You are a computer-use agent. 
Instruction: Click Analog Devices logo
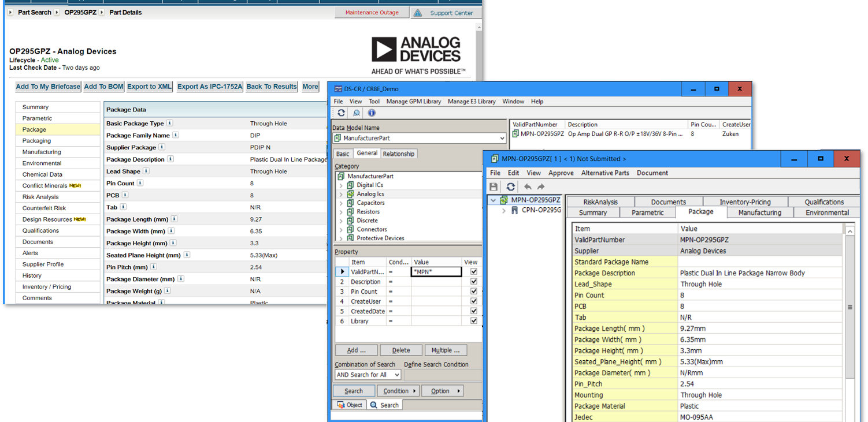point(418,55)
